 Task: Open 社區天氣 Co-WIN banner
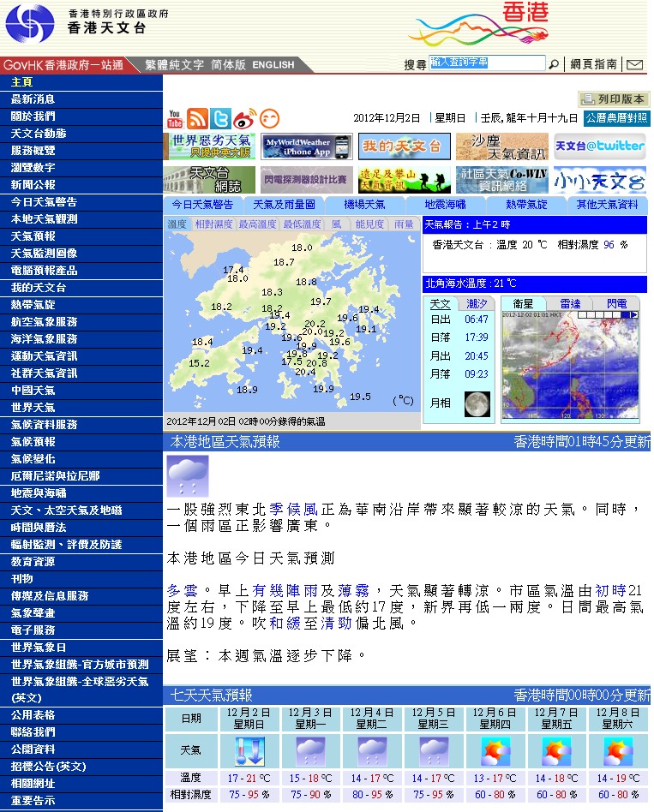pos(501,180)
